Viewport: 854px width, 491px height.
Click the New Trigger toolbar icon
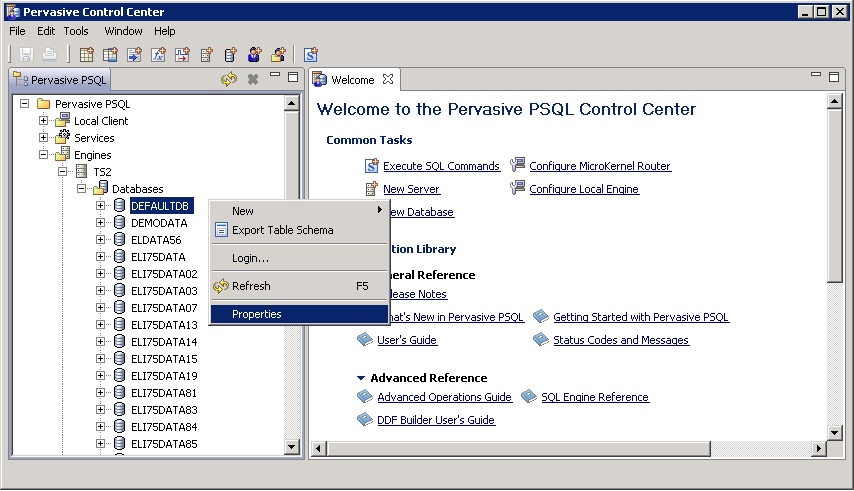tap(182, 54)
